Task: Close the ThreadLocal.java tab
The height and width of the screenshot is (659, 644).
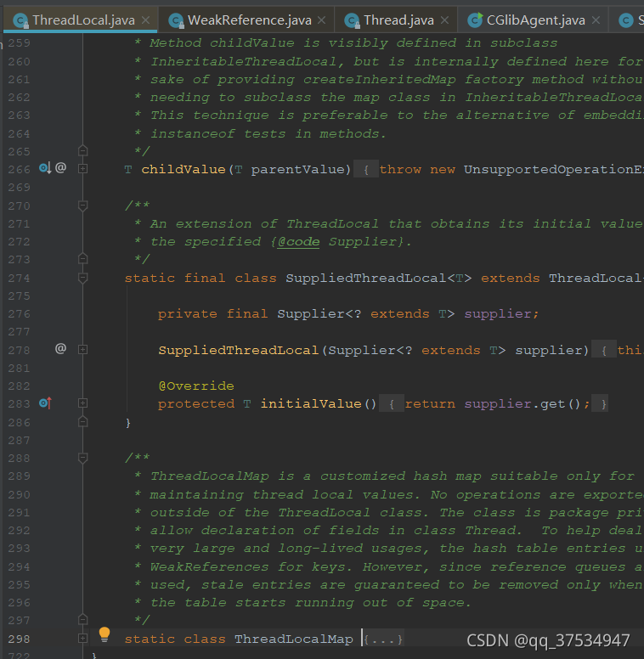Action: click(146, 20)
